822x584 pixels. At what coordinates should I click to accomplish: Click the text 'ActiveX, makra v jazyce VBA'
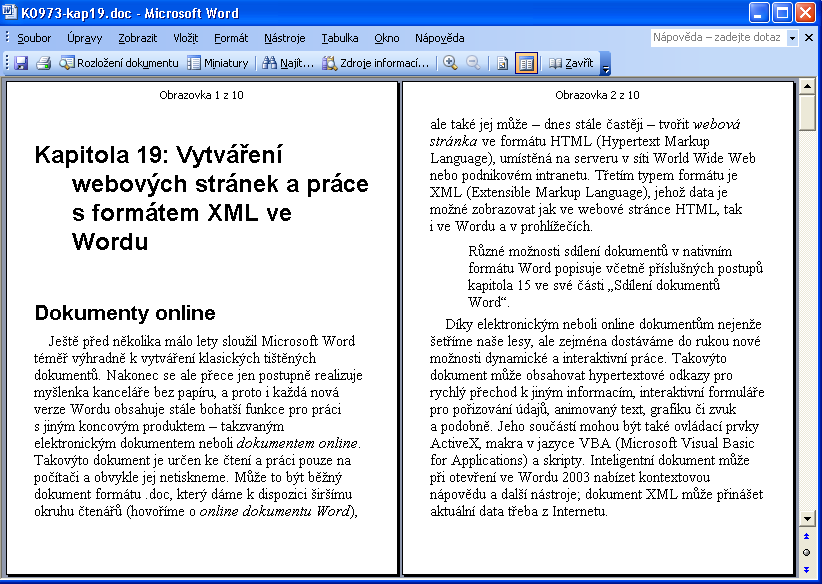(521, 443)
